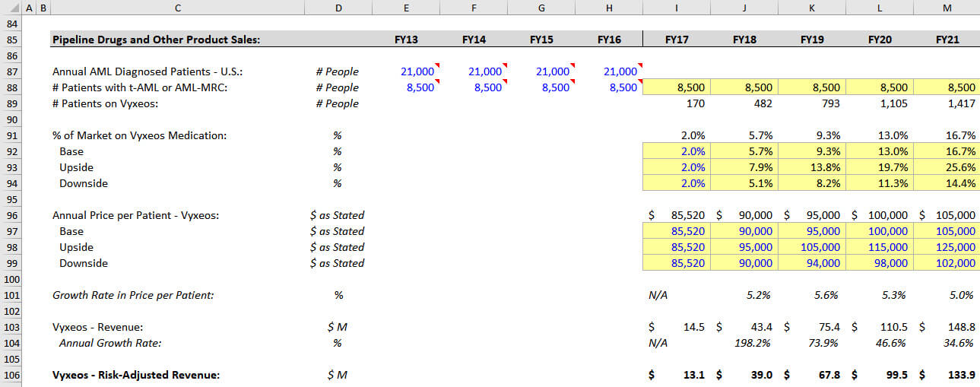Click the FY13 header cell
This screenshot has height=387, width=980.
click(406, 40)
